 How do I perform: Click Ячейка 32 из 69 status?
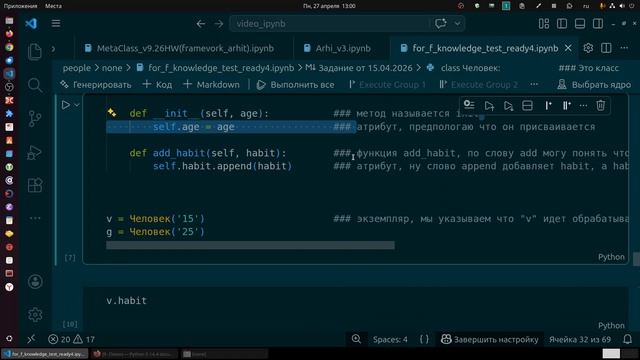[x=580, y=339]
